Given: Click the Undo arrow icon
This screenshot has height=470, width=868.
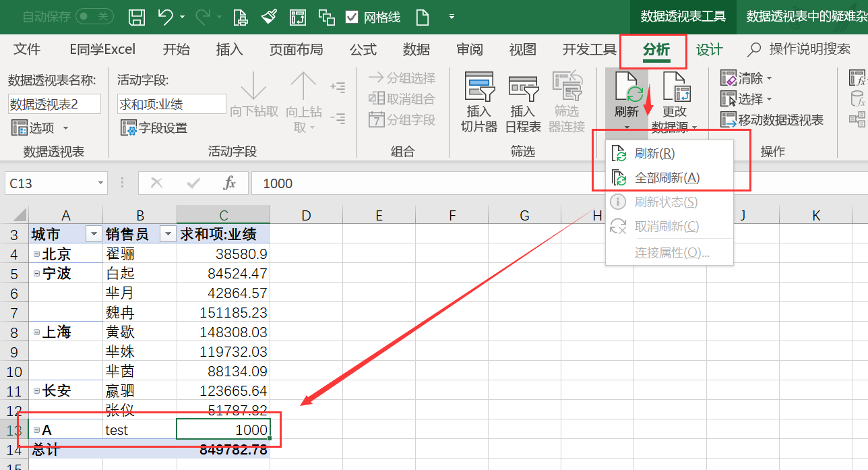Looking at the screenshot, I should tap(166, 17).
